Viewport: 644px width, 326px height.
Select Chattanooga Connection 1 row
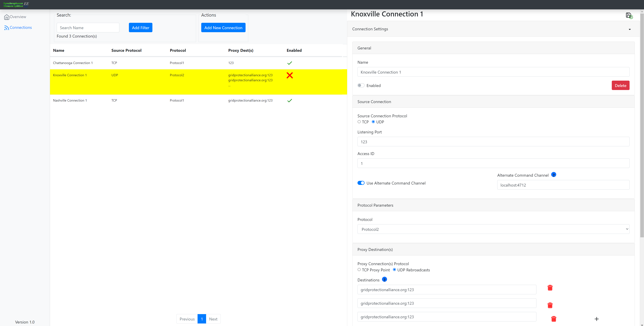(198, 63)
